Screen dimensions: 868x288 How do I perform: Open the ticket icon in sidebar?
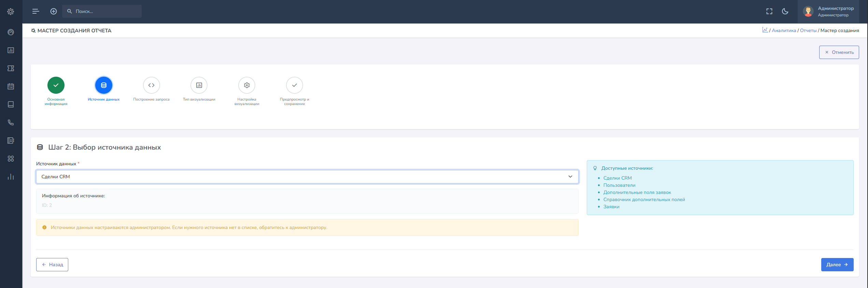11,69
